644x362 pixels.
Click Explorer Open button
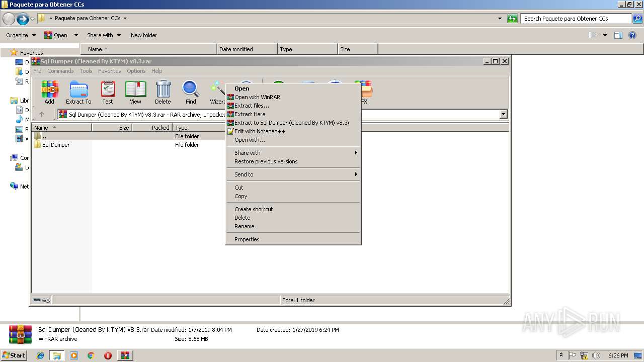click(x=56, y=35)
